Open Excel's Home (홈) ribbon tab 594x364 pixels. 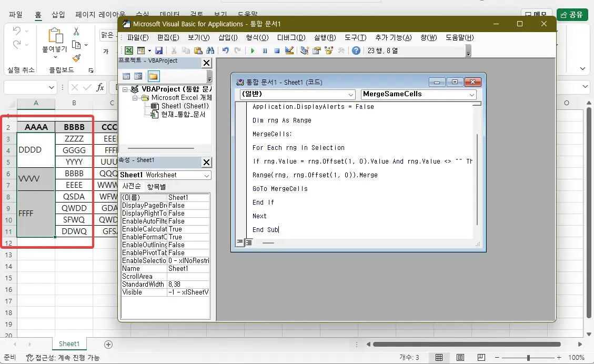point(38,15)
